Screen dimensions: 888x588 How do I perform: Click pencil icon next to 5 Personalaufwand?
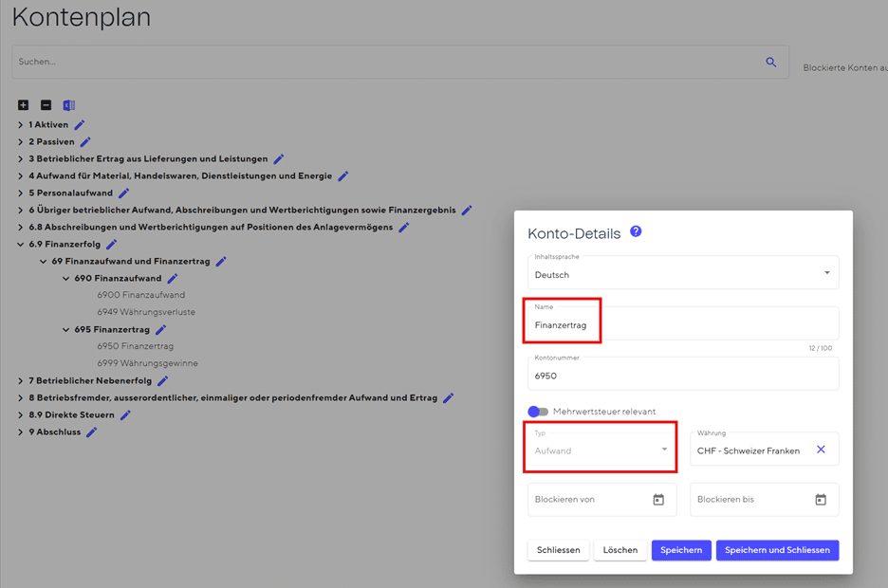123,193
